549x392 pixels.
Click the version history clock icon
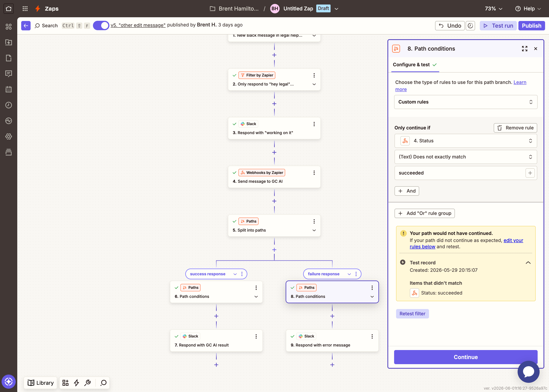[470, 25]
